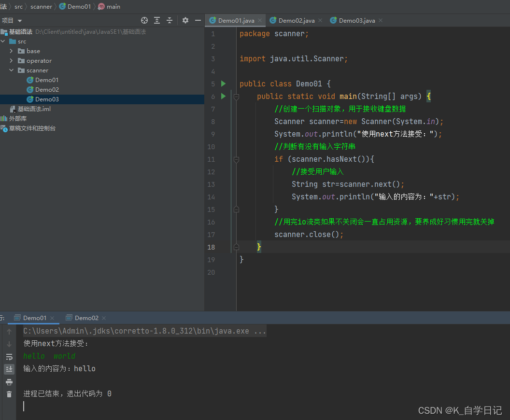510x420 pixels.
Task: Switch to the Demo02.java editor tab
Action: pyautogui.click(x=296, y=20)
